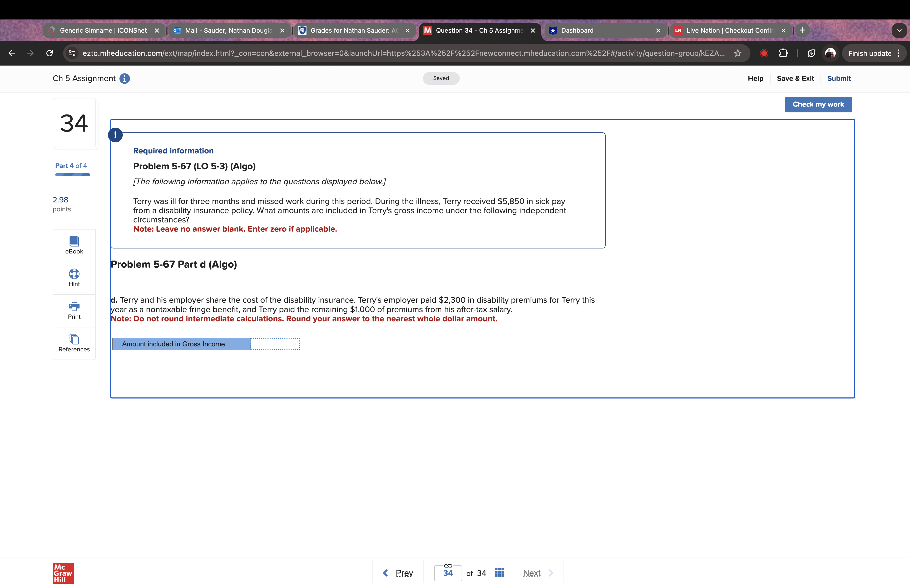910x588 pixels.
Task: Open the question navigation grid icon
Action: (x=499, y=572)
